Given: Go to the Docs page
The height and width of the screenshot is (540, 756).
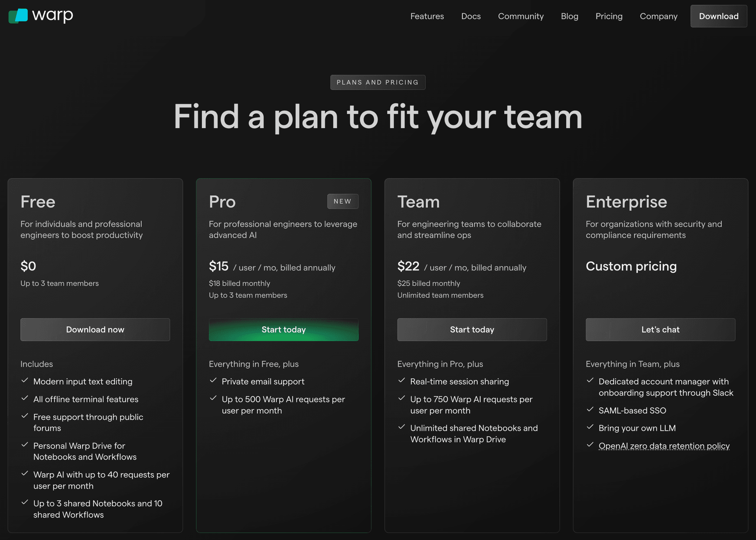Looking at the screenshot, I should (x=471, y=16).
